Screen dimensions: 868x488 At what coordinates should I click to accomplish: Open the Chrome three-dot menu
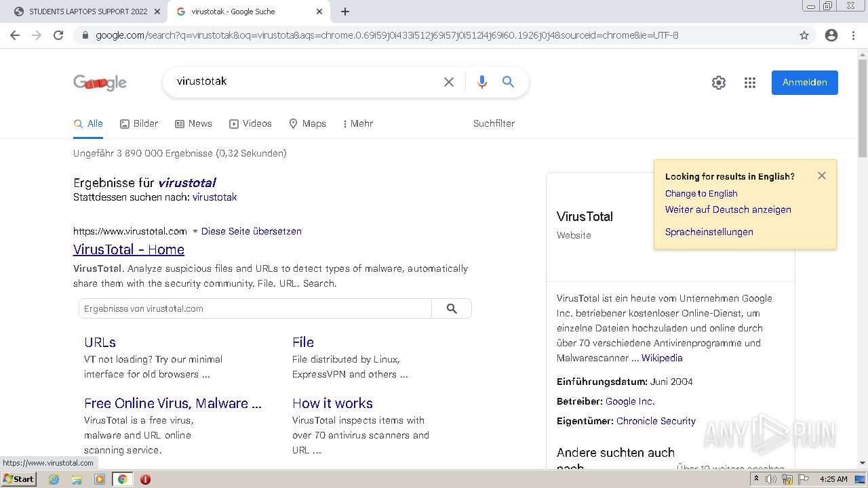pos(853,35)
